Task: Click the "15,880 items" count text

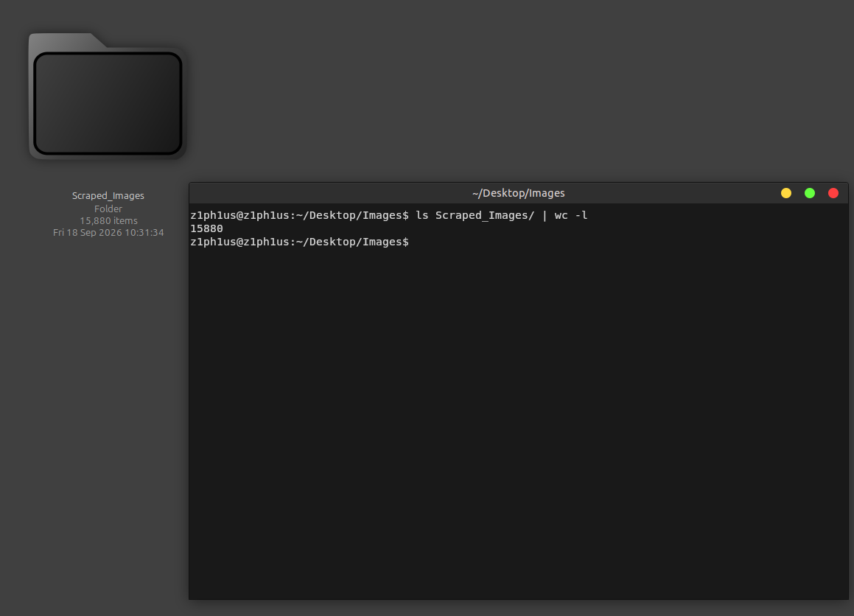Action: [x=108, y=220]
